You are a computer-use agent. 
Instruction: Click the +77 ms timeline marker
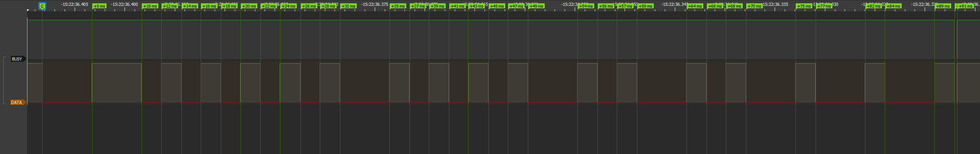point(824,6)
